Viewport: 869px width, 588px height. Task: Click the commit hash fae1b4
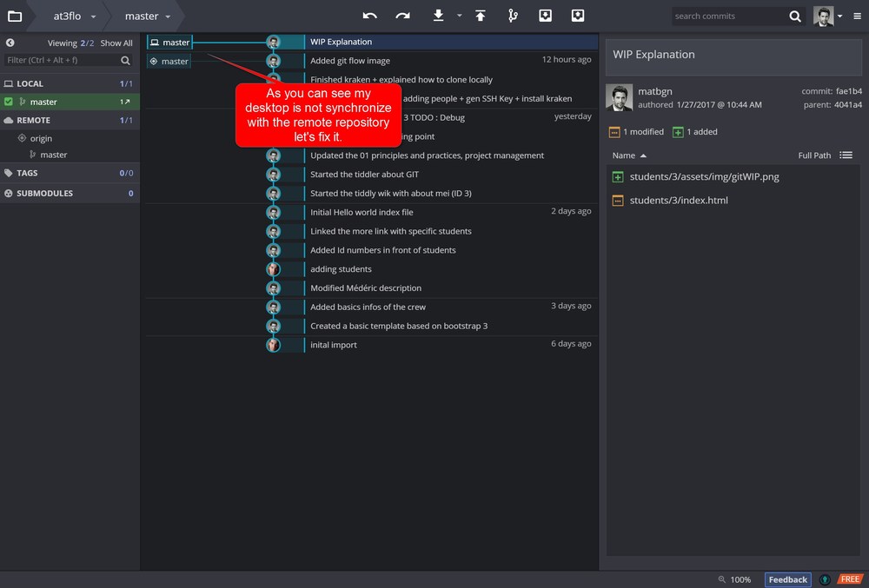point(848,91)
